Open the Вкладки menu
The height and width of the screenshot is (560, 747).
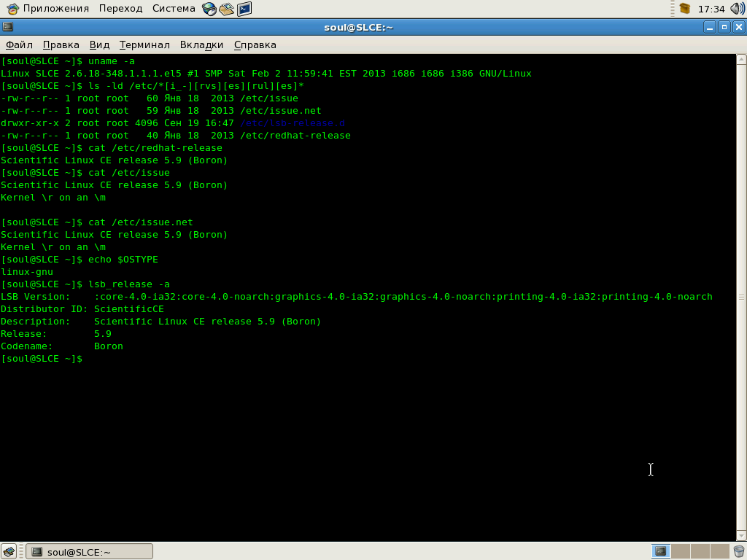click(201, 44)
